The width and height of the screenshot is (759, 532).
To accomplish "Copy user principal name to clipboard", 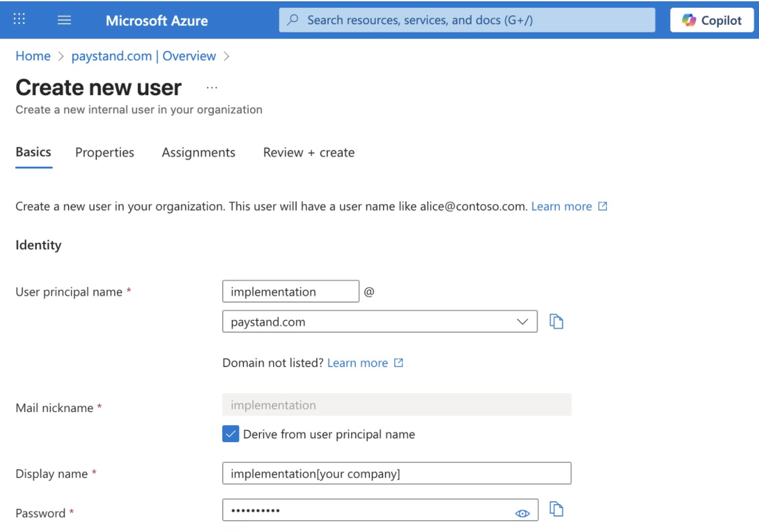I will [x=556, y=322].
